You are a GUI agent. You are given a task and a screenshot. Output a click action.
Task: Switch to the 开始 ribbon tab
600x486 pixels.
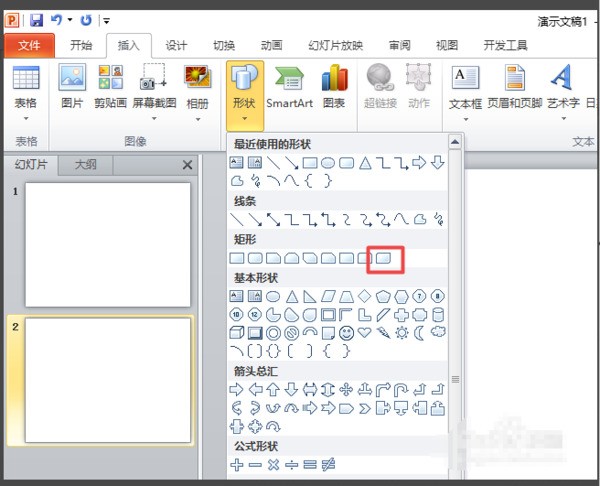point(81,46)
